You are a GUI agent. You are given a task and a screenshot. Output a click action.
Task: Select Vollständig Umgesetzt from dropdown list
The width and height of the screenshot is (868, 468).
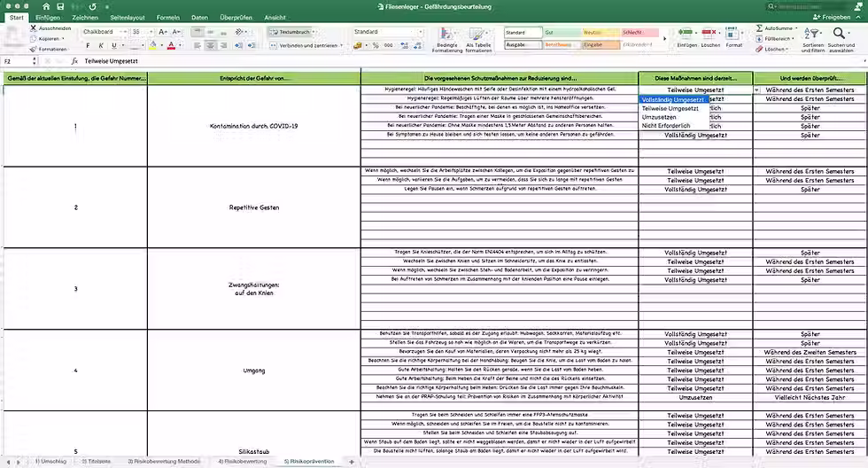click(x=674, y=99)
